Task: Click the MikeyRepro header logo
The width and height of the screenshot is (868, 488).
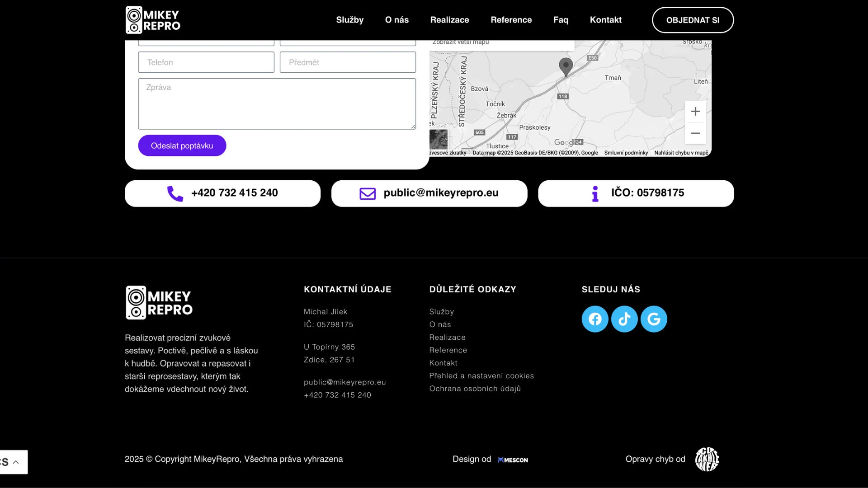Action: 153,20
